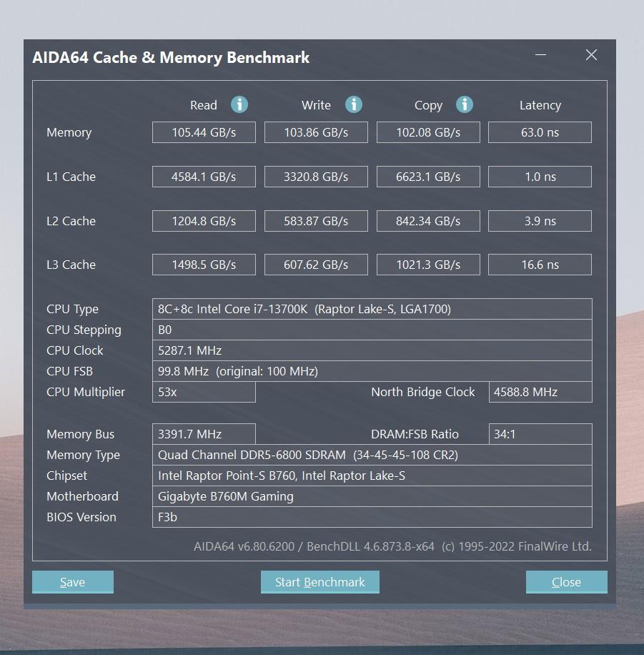Select the Memory latency value 63.0 ns
Image resolution: width=644 pixels, height=655 pixels.
(x=540, y=132)
